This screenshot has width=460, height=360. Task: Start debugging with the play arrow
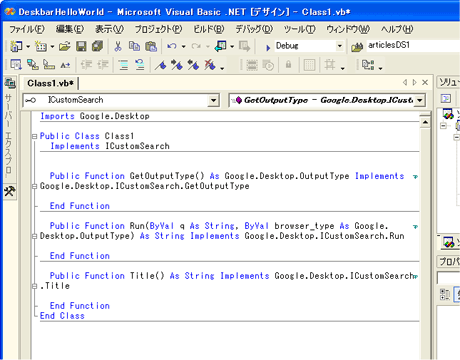268,48
